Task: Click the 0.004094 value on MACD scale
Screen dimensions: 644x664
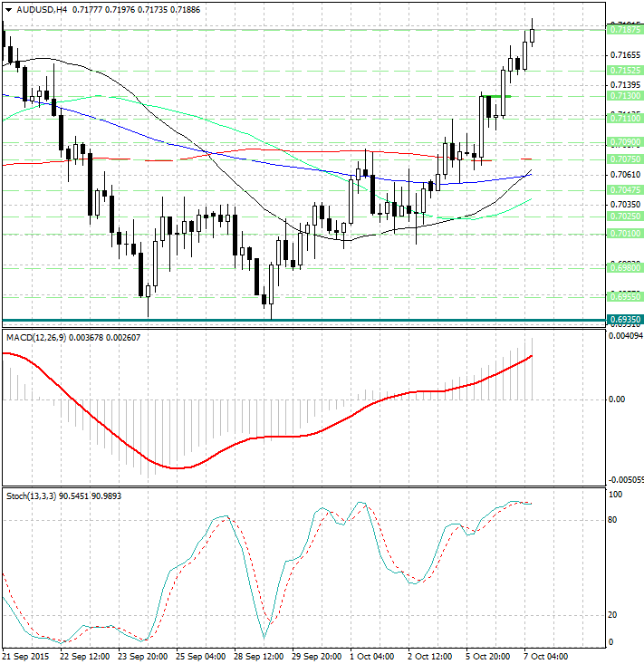Action: click(x=624, y=337)
